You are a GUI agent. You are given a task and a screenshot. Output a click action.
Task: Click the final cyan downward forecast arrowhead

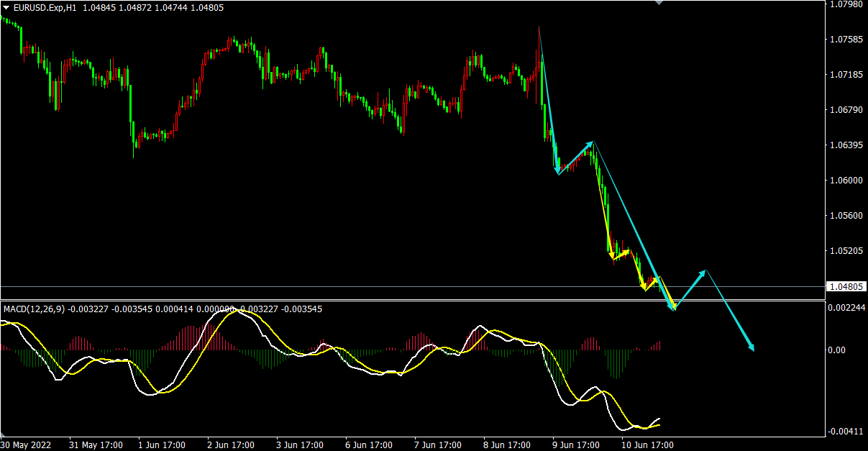point(751,348)
